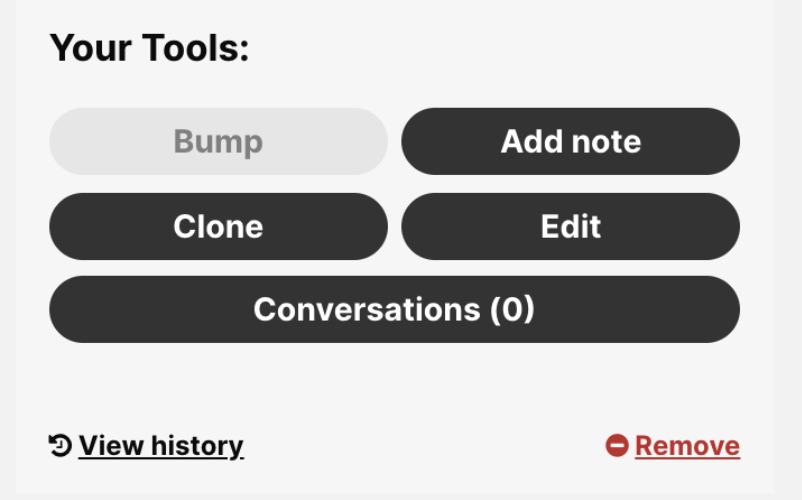
Task: Click the history clock-arrow icon
Action: 60,445
